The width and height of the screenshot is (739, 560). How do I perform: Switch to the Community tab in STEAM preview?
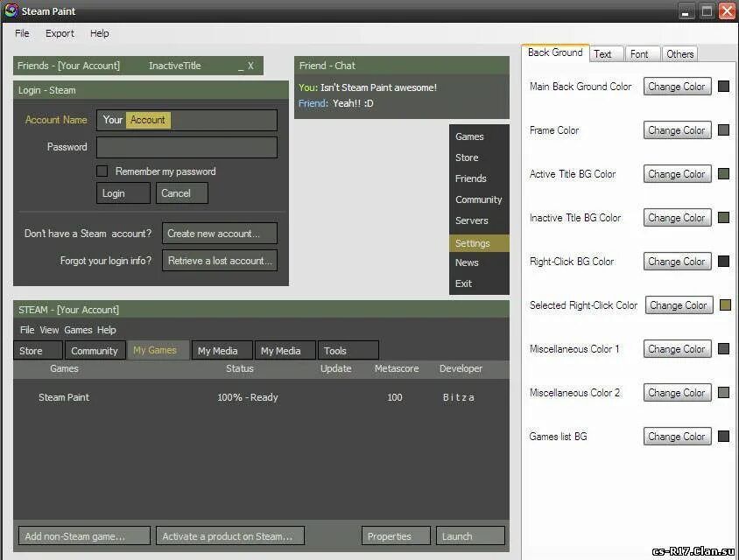tap(95, 350)
